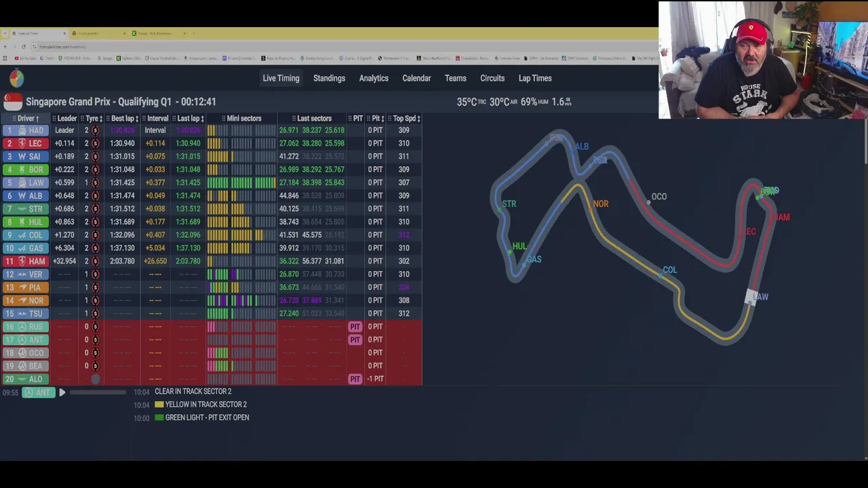Screen dimensions: 868x488
Task: Click the soft tyre icon in HAD row
Action: [x=96, y=130]
